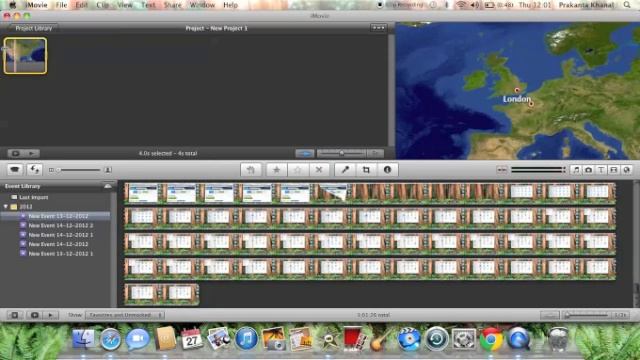The height and width of the screenshot is (360, 640).
Task: Select New Event 13-12-2012
Action: point(58,216)
